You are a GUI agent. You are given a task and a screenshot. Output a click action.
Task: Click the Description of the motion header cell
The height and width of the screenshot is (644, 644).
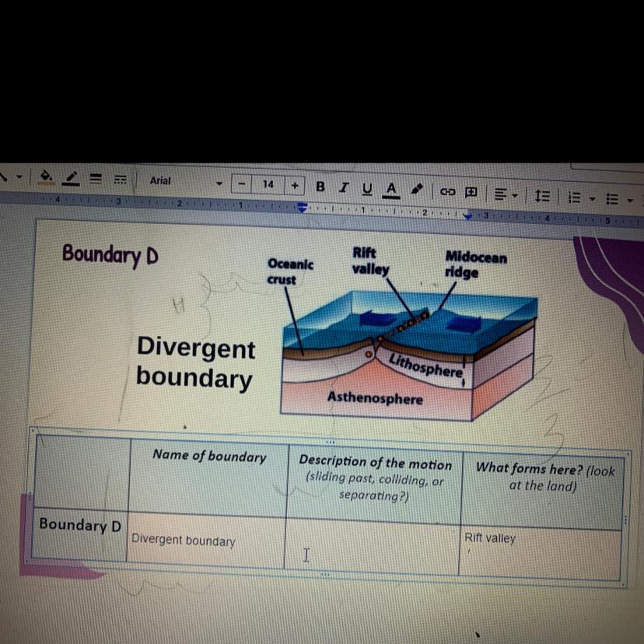point(375,484)
